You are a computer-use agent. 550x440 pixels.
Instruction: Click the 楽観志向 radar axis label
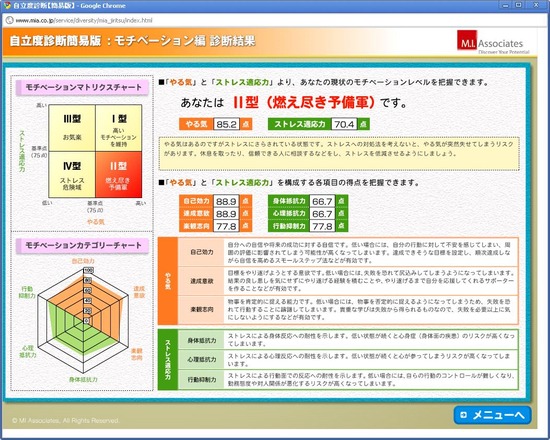point(137,354)
